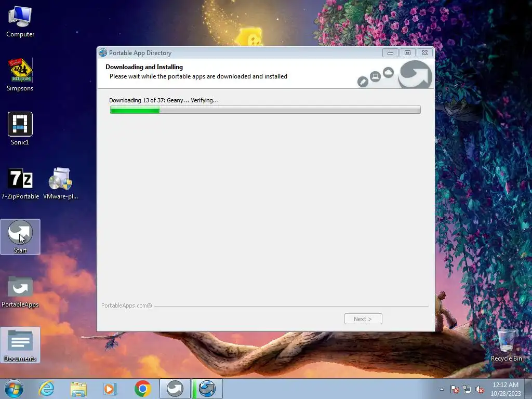Screen dimensions: 532x399
Task: Launch Internet Explorer from the taskbar
Action: tap(46, 389)
